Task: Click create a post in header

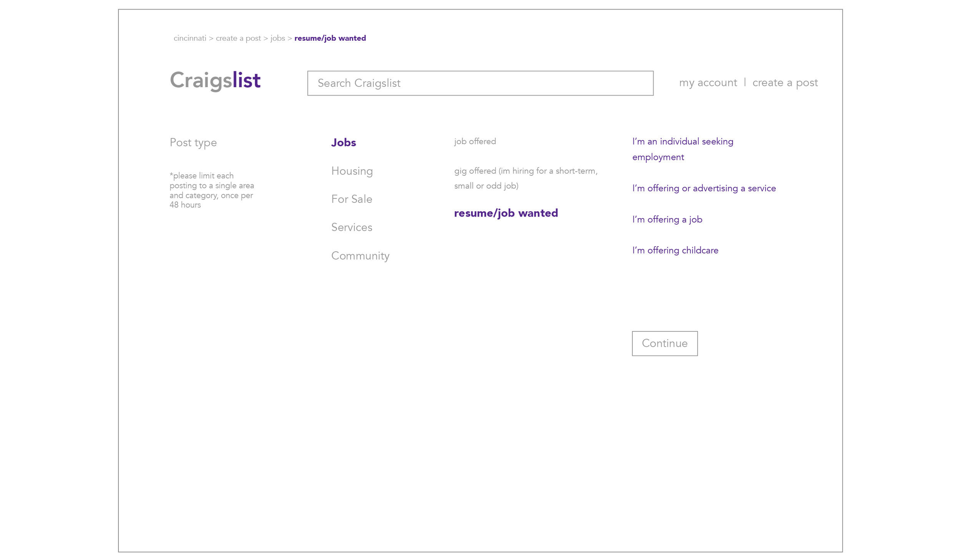Action: coord(785,83)
